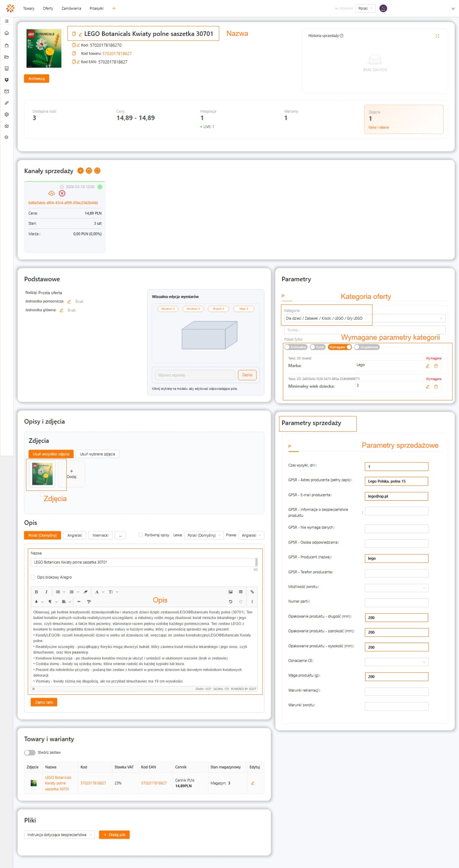Copy product name using the copy icon

coord(74,34)
